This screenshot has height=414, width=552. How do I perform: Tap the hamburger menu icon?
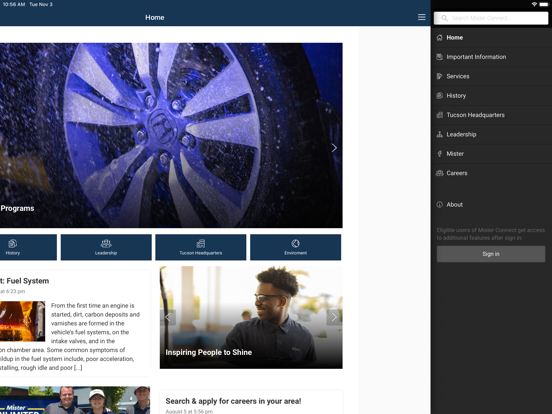(421, 17)
